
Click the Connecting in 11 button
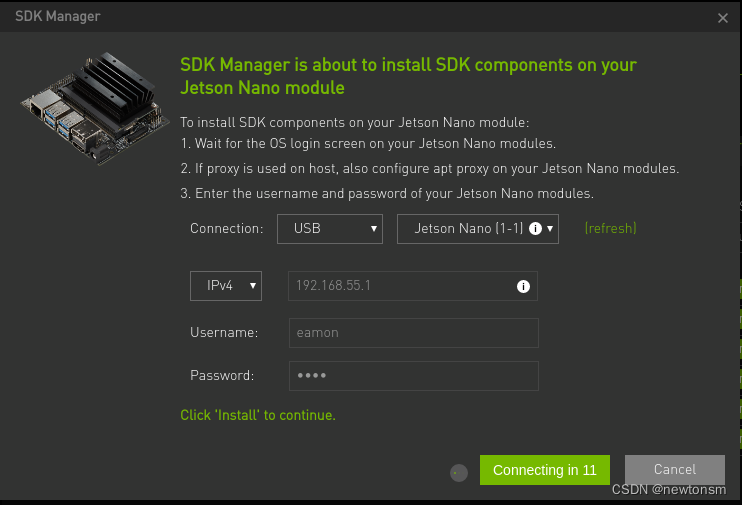click(545, 470)
